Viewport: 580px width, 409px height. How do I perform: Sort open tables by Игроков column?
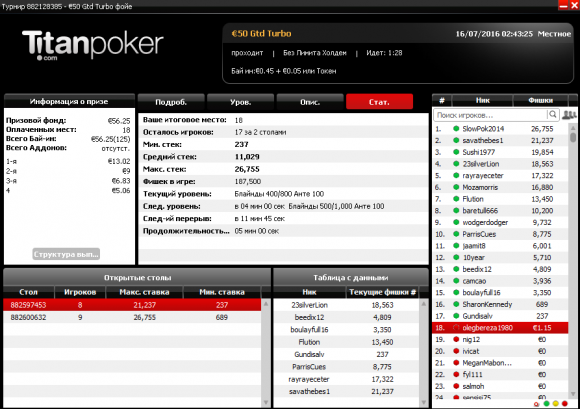(x=80, y=292)
